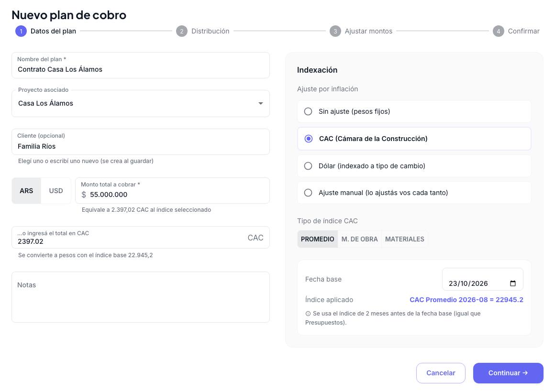Click step 4 circle Confirmar
The height and width of the screenshot is (392, 555).
(499, 31)
